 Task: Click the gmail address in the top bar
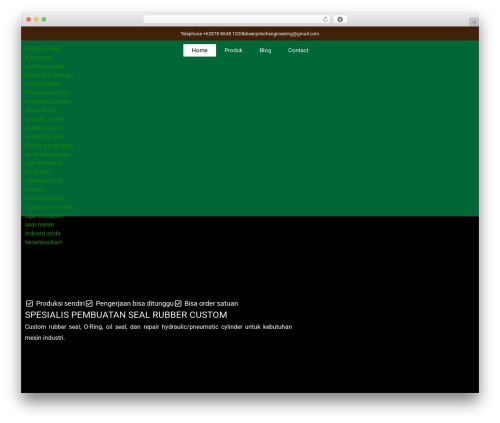[x=281, y=34]
